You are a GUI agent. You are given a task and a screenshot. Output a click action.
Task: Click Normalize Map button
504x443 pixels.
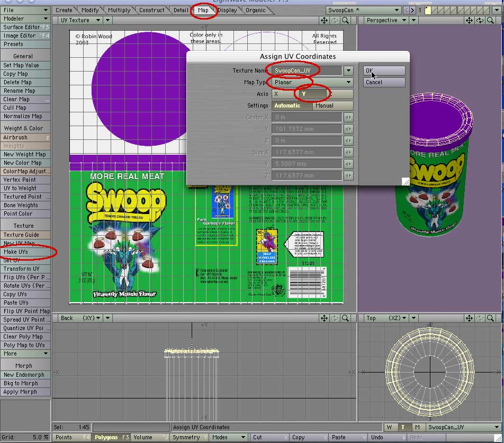coord(25,117)
